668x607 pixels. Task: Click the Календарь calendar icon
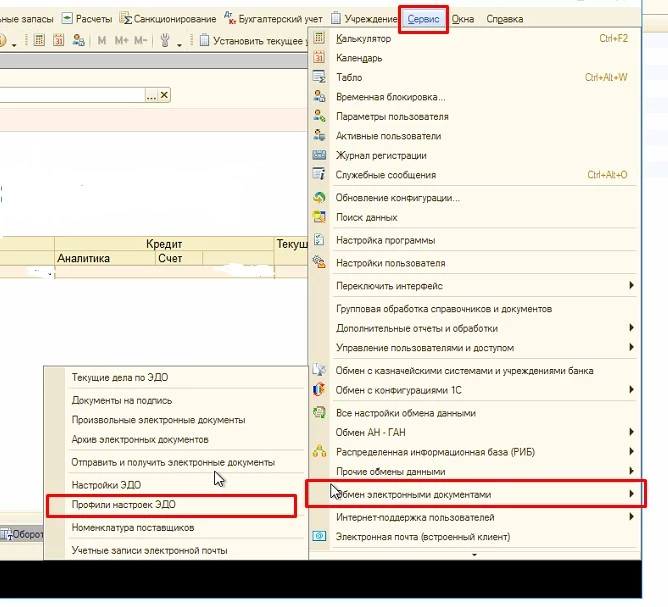click(x=319, y=58)
